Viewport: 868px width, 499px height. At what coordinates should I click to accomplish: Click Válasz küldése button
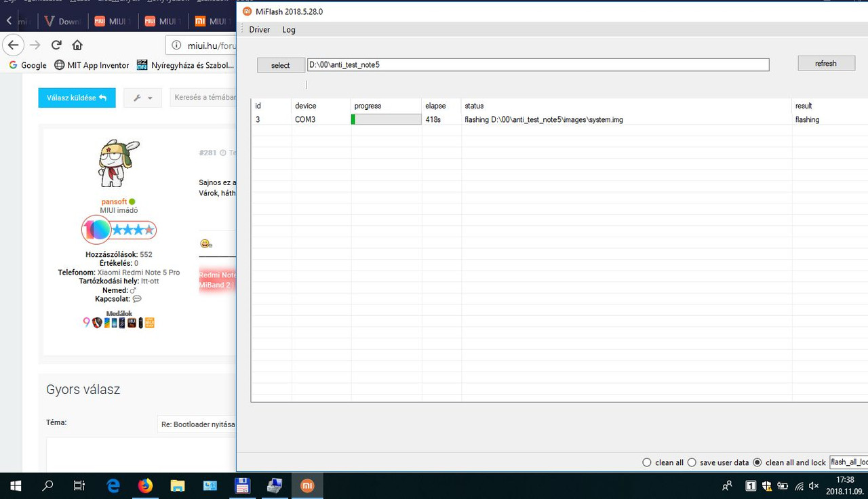[77, 98]
